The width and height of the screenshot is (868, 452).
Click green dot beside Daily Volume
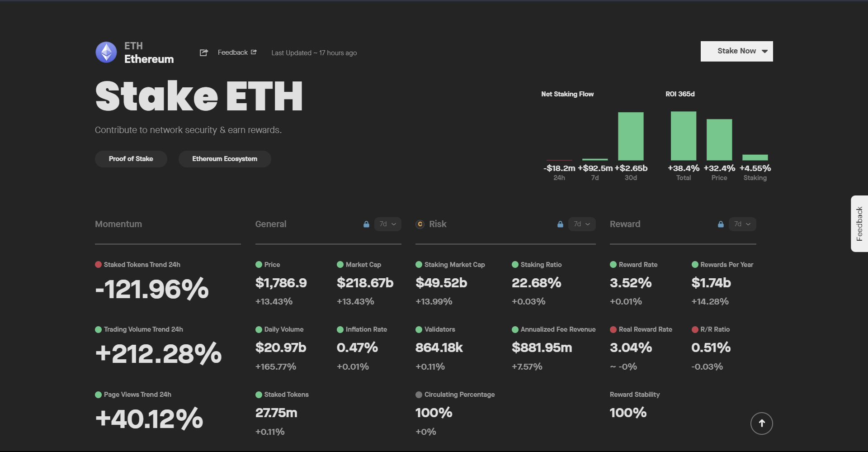point(259,329)
